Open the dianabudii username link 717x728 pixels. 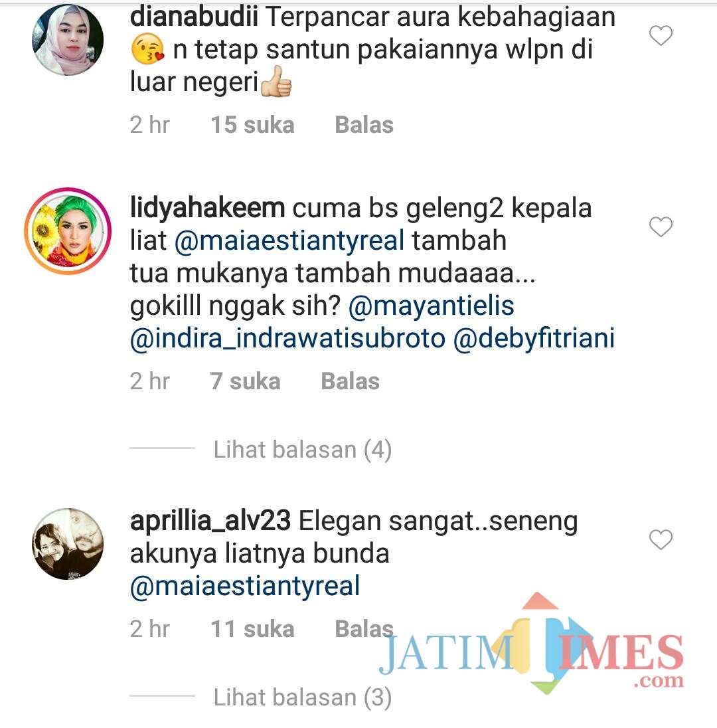click(194, 17)
